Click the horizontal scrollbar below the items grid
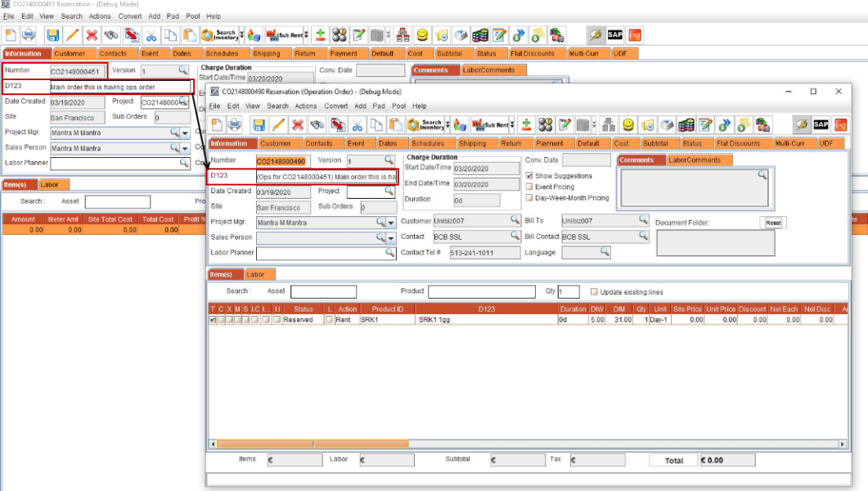Screen dimensions: 868x491 [x=524, y=444]
